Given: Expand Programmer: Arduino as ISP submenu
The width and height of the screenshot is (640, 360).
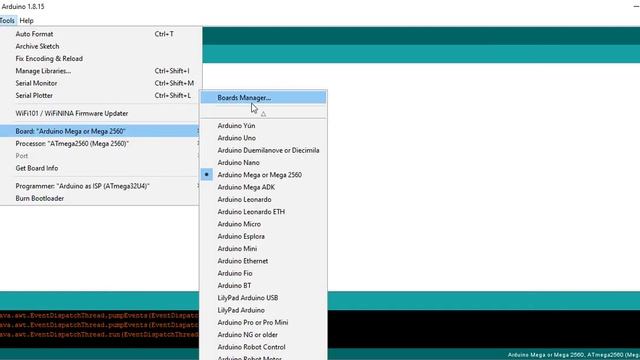Looking at the screenshot, I should pyautogui.click(x=100, y=186).
